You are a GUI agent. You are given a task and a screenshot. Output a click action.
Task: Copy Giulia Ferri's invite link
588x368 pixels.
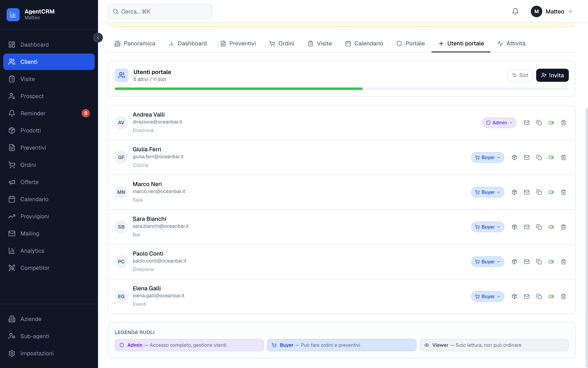[539, 157]
